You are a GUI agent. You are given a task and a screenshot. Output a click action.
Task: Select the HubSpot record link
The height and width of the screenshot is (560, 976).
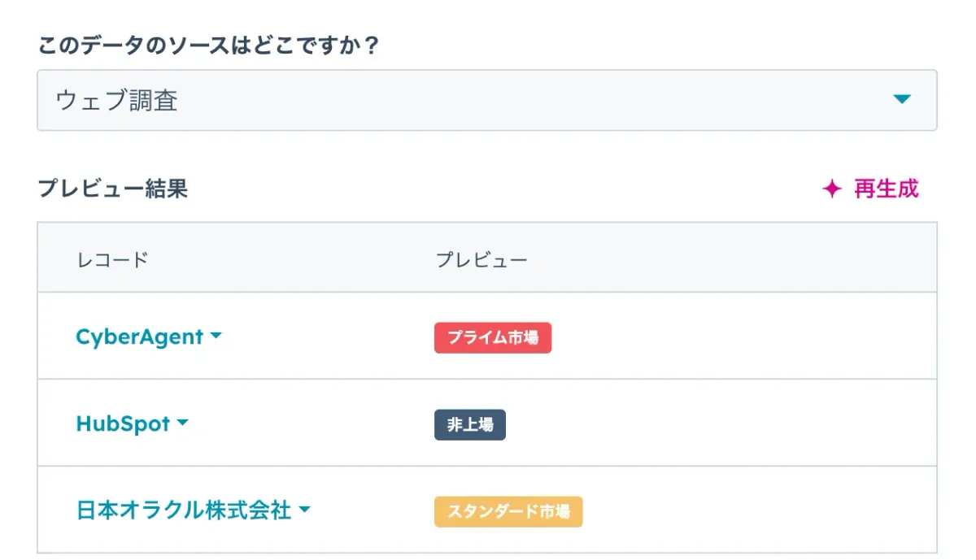(123, 423)
